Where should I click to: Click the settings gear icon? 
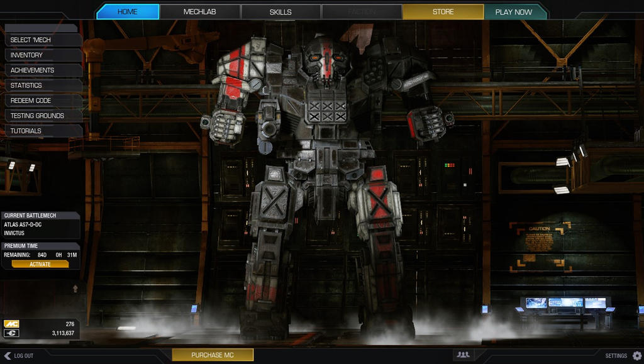(x=637, y=356)
